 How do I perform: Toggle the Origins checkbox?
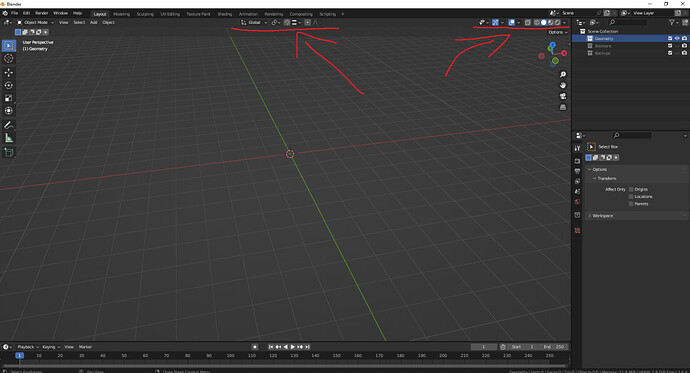click(x=631, y=190)
